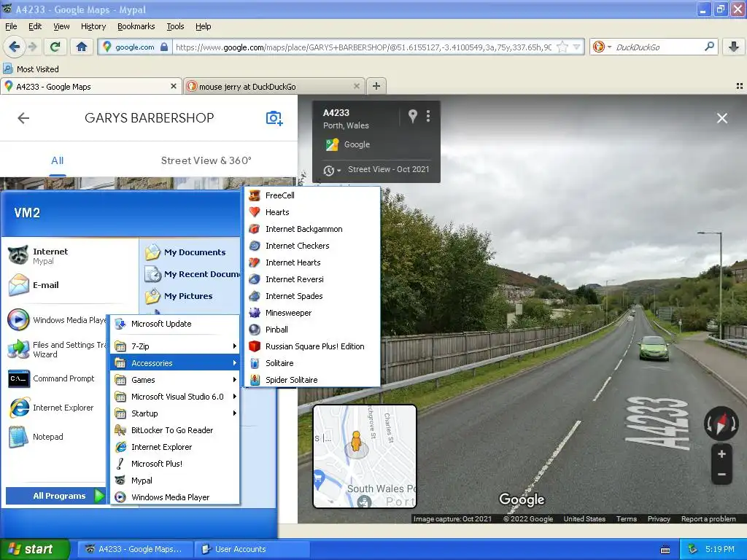Expand the 7-Zip submenu
The image size is (747, 560).
point(175,346)
